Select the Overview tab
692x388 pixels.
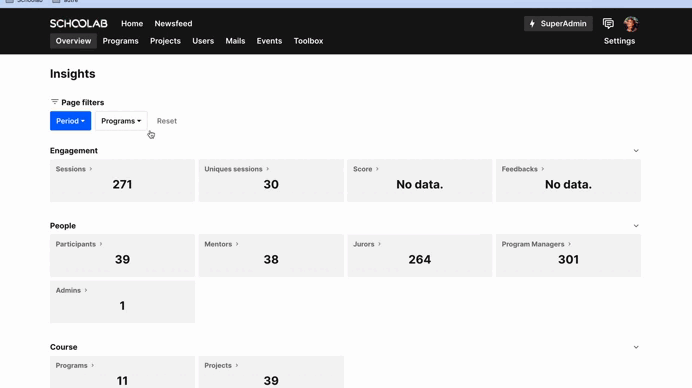click(73, 41)
